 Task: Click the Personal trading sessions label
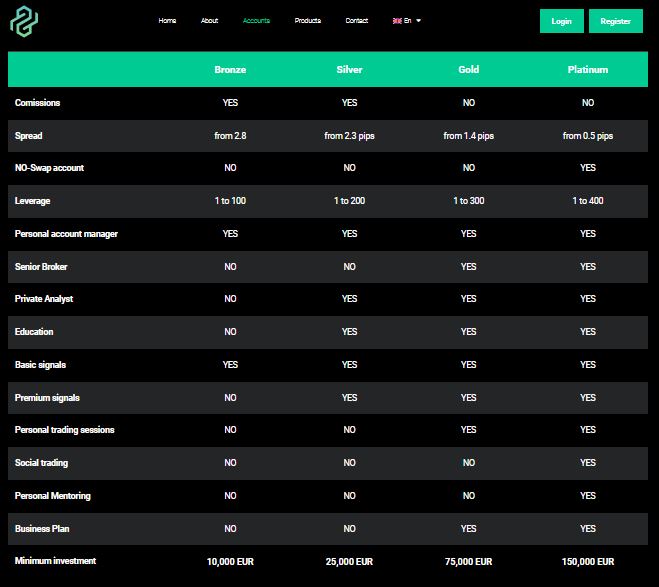pos(64,430)
